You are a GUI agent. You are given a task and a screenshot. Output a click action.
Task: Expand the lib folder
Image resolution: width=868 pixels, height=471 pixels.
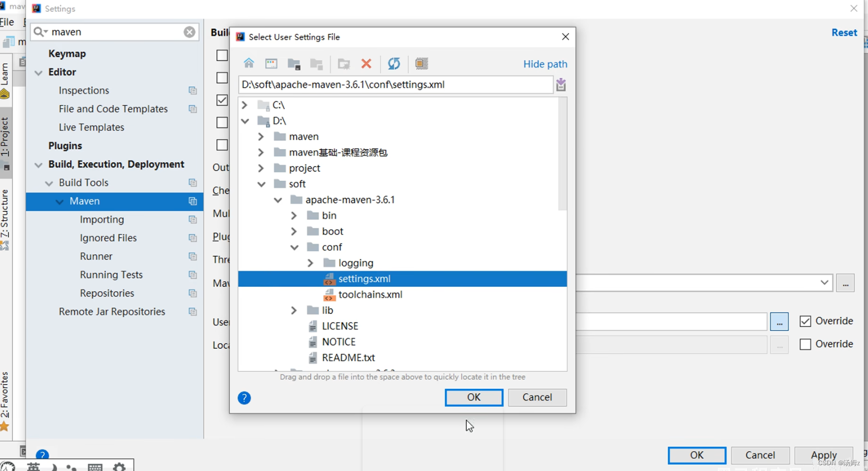(x=294, y=310)
